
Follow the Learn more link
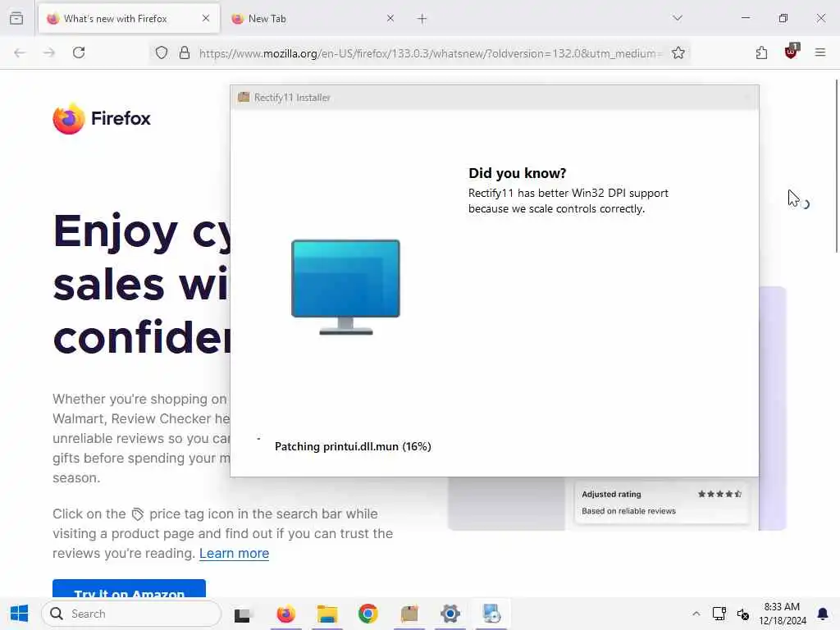click(234, 554)
